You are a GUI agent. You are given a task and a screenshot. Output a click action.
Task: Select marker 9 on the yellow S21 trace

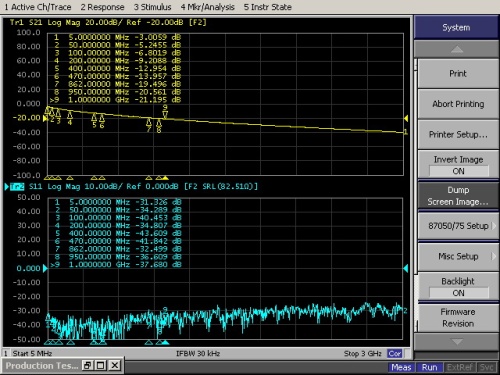coord(165,112)
